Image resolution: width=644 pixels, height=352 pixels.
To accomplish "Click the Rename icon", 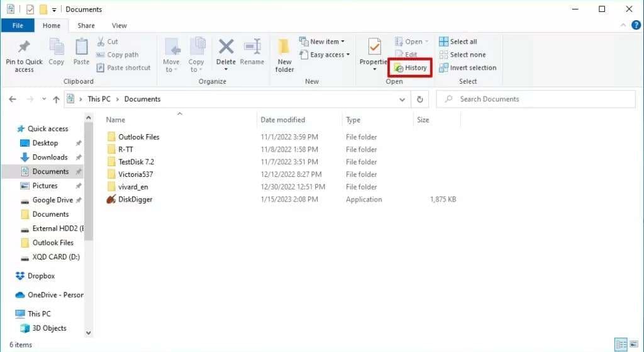I will click(252, 47).
